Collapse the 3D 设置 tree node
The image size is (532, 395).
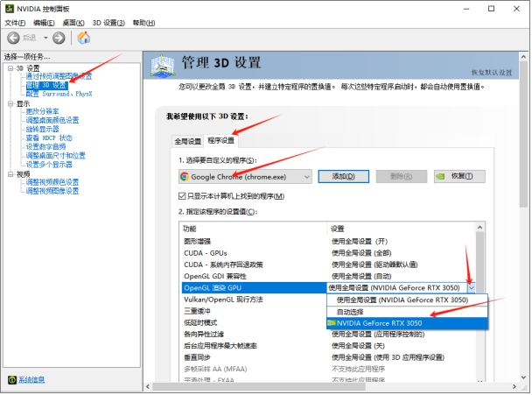pyautogui.click(x=10, y=68)
